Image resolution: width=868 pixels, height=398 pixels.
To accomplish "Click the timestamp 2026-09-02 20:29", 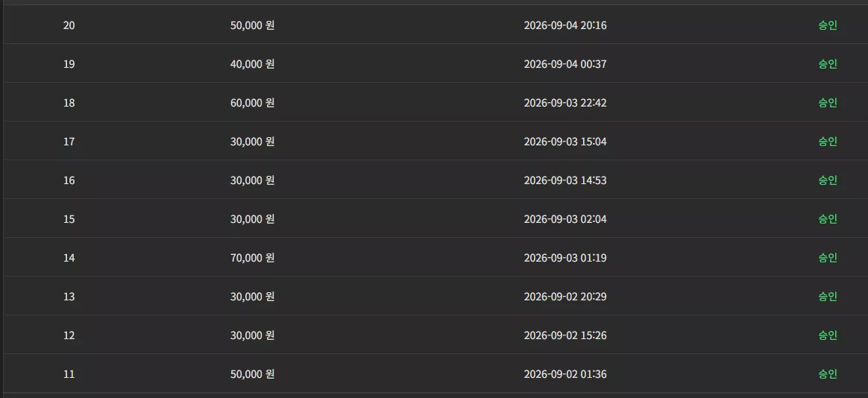I will 565,297.
